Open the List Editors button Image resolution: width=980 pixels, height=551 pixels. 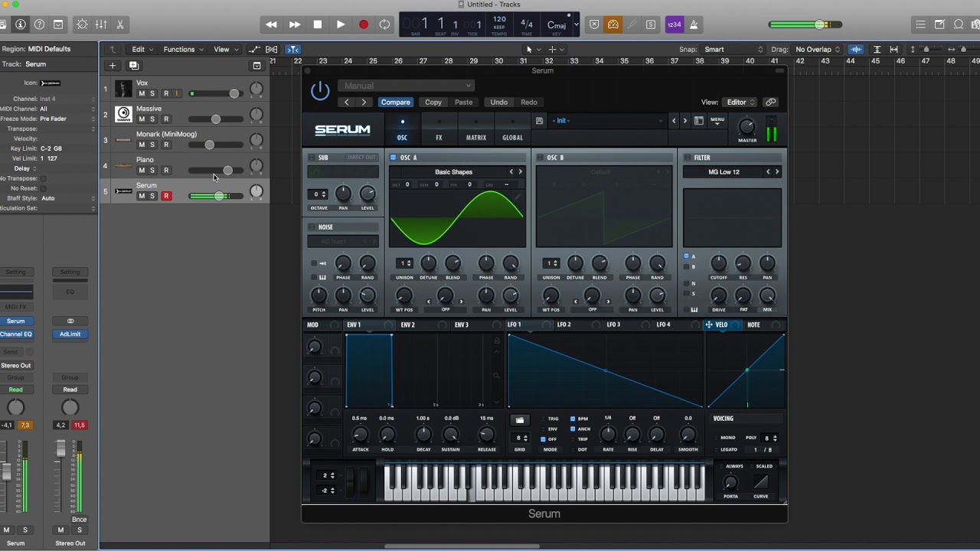[921, 24]
